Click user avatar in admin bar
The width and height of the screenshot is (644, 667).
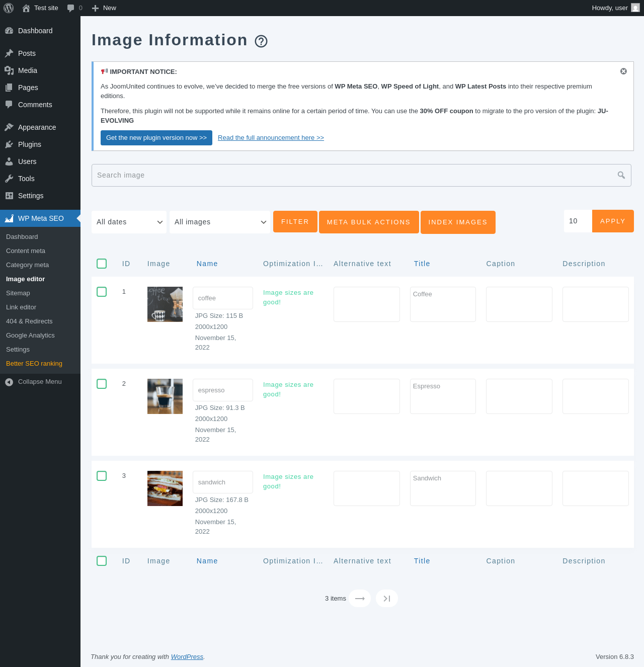click(635, 8)
